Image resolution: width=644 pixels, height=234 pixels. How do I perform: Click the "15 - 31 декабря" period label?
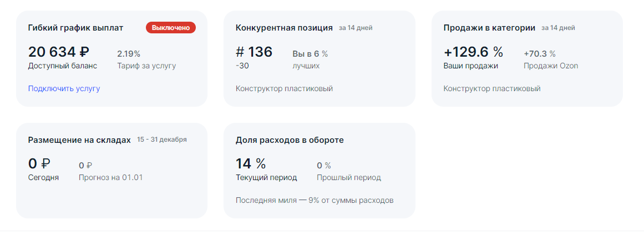tap(162, 140)
